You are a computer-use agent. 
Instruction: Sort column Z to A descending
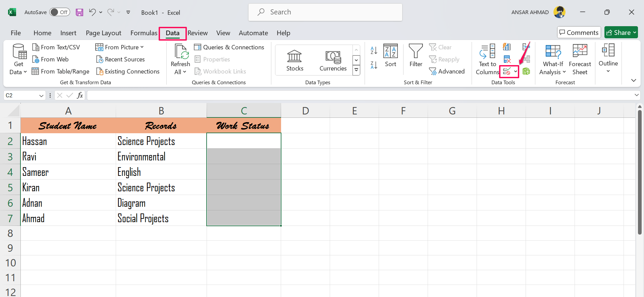click(374, 65)
